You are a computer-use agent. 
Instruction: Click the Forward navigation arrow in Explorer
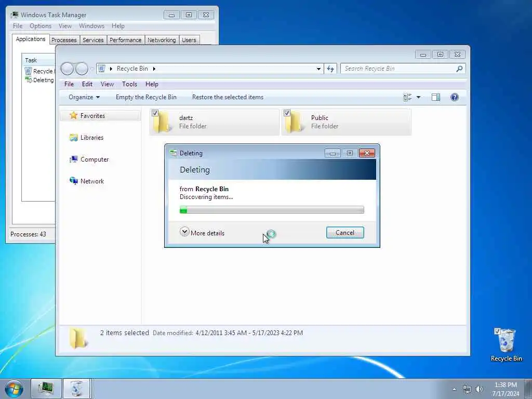[x=82, y=69]
